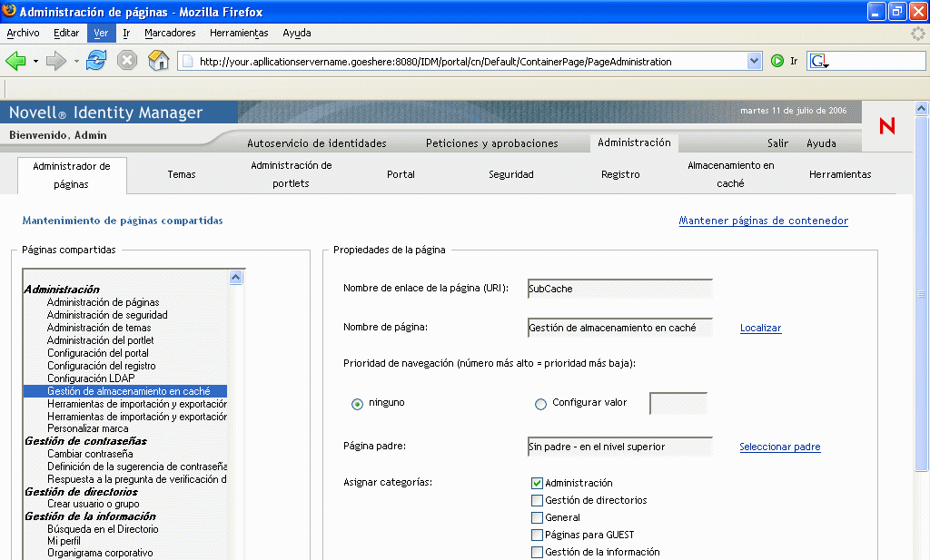Open Almacenamiento en caché subtab
This screenshot has height=560, width=930.
coord(731,174)
